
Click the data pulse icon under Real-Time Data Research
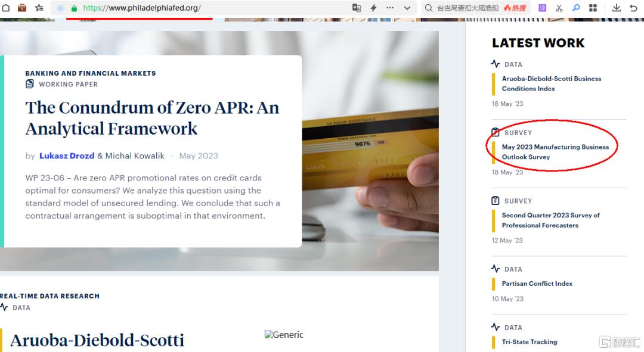pyautogui.click(x=4, y=307)
